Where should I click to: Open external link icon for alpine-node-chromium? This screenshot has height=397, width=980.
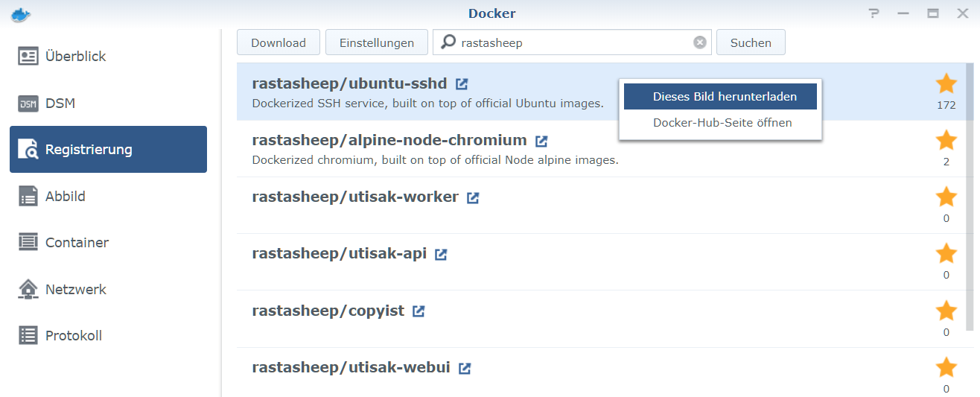pyautogui.click(x=541, y=141)
